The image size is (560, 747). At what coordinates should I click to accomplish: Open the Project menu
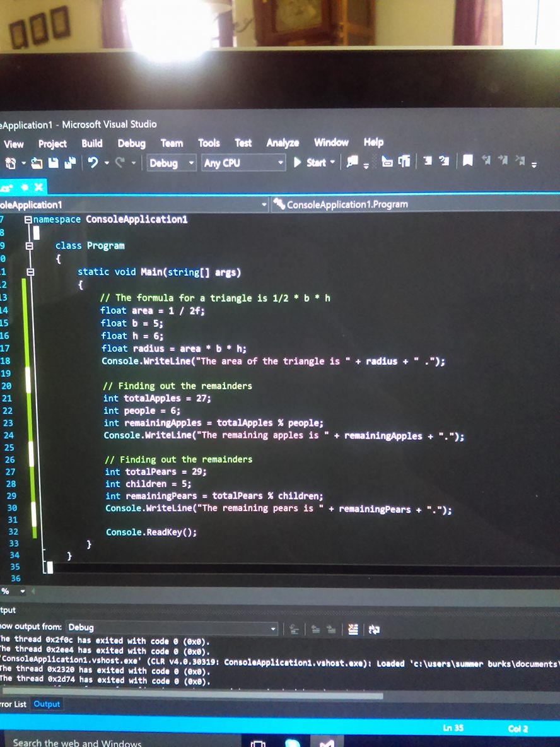coord(52,143)
